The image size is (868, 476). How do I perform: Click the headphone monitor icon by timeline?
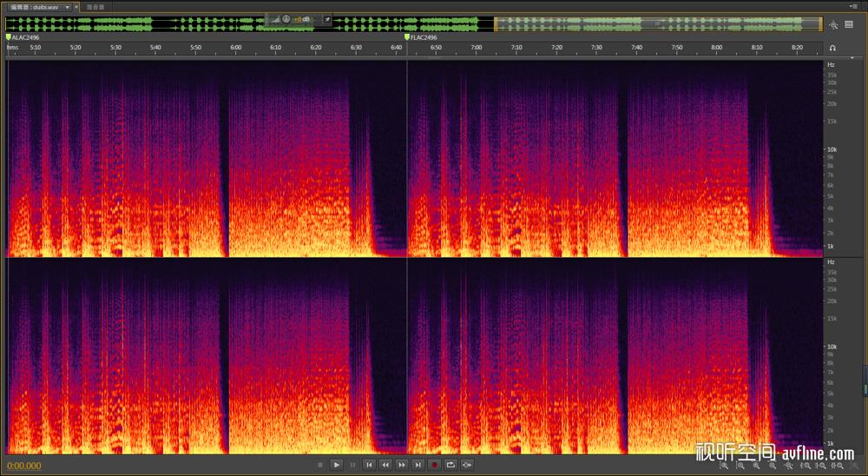[x=832, y=49]
